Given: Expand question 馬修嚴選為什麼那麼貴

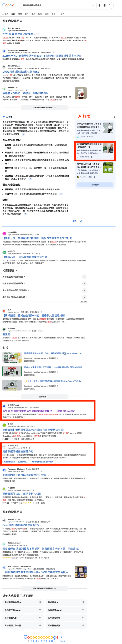Looking at the screenshot, I should 44,277.
